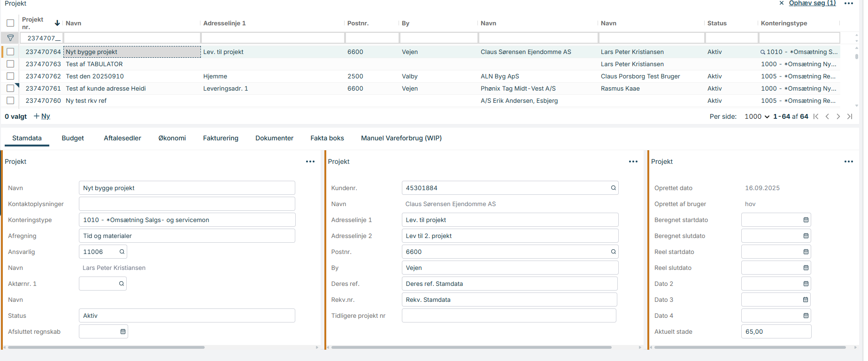Open more options menu of middle Projekt panel
Screen dimensions: 868x361
coord(633,161)
